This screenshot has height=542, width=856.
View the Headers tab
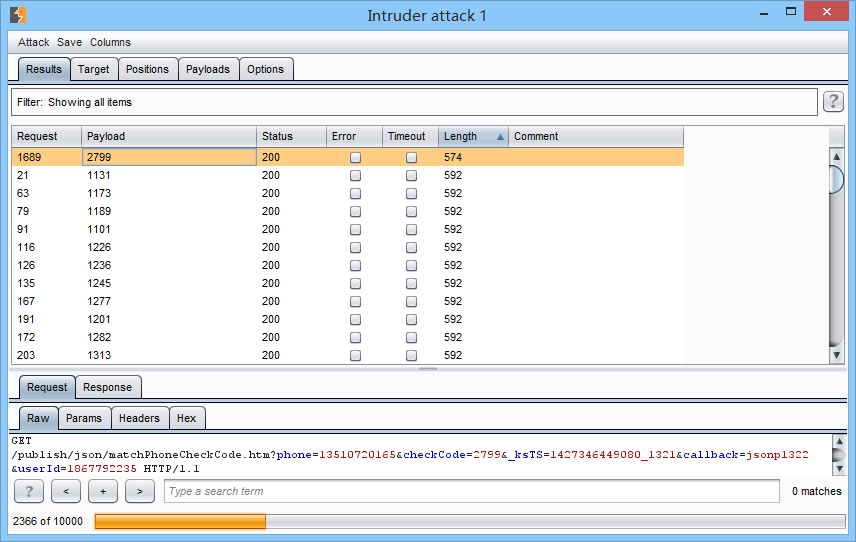click(x=139, y=418)
